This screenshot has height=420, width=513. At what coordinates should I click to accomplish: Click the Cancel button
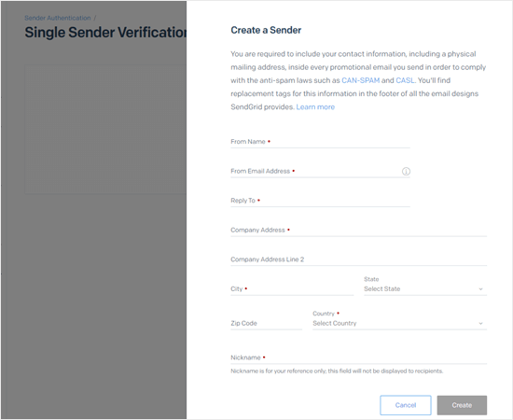[406, 405]
